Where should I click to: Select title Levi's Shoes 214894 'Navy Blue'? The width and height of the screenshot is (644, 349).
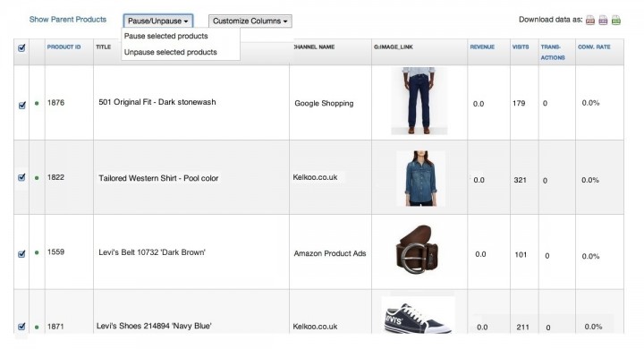click(x=154, y=326)
